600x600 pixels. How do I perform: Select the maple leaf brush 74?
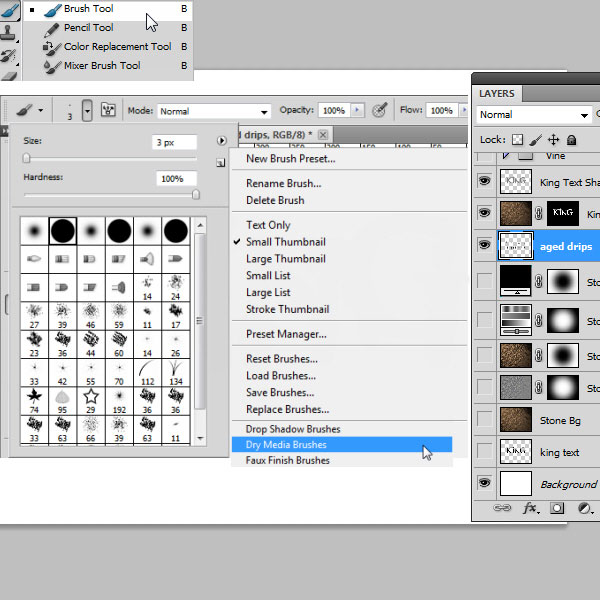coord(34,401)
